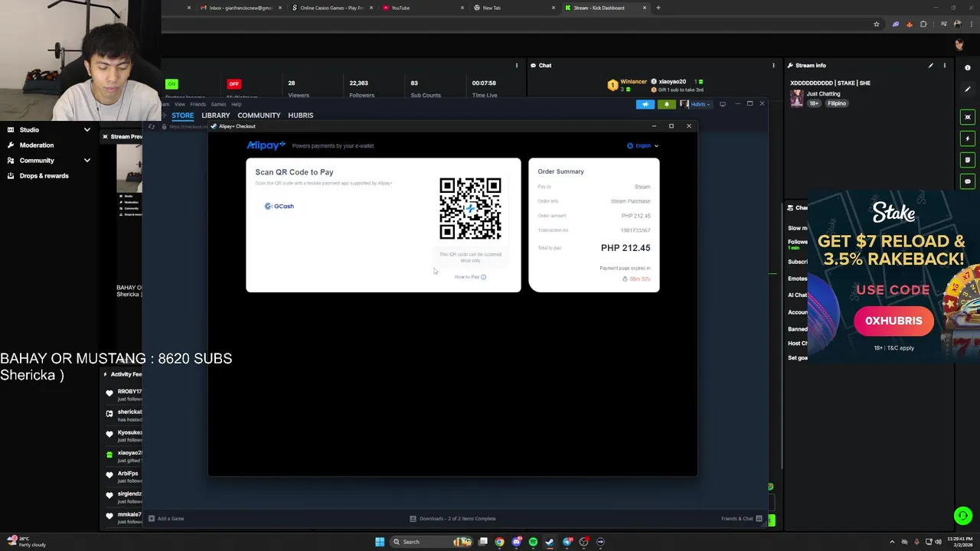Open the Windows Start menu
The height and width of the screenshot is (551, 980).
click(x=380, y=542)
